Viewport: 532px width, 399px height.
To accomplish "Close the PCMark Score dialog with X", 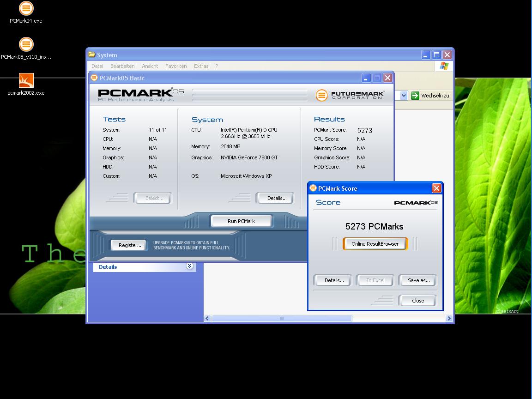I will 436,188.
